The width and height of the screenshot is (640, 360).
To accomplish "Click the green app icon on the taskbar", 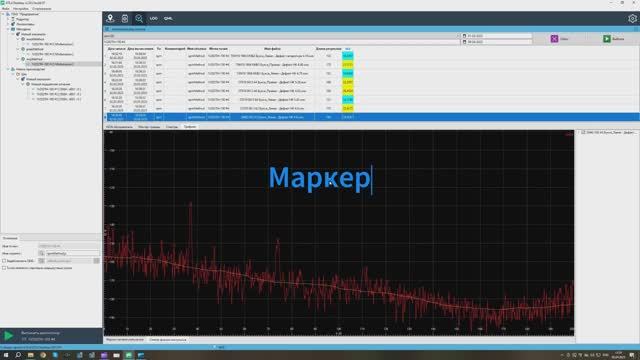I will tap(129, 355).
